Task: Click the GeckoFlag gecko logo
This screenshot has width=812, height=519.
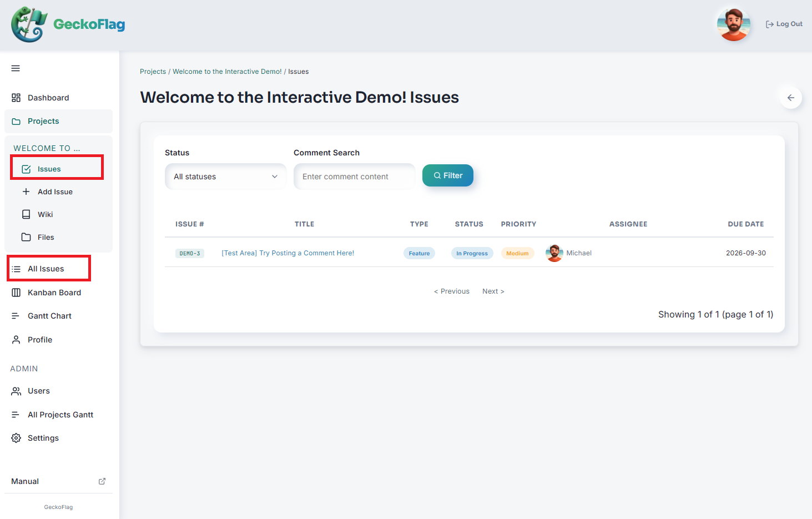Action: 29,24
